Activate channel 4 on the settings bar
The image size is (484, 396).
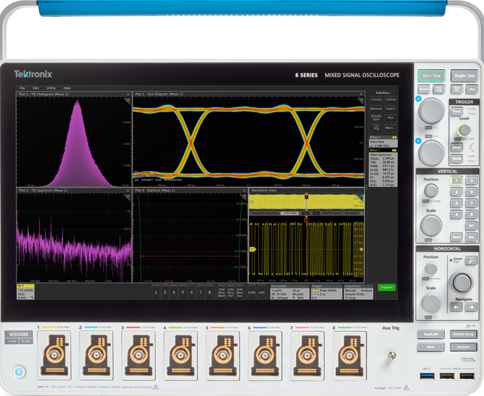coord(174,292)
